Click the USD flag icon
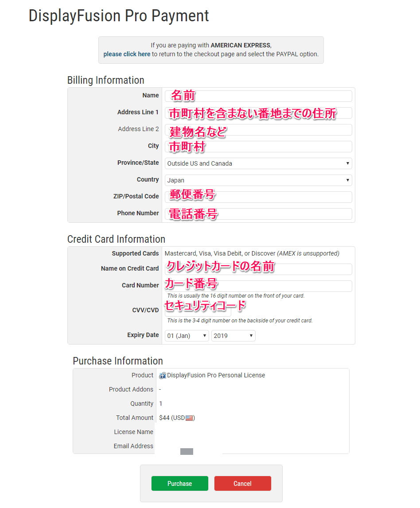The height and width of the screenshot is (508, 420). (189, 418)
